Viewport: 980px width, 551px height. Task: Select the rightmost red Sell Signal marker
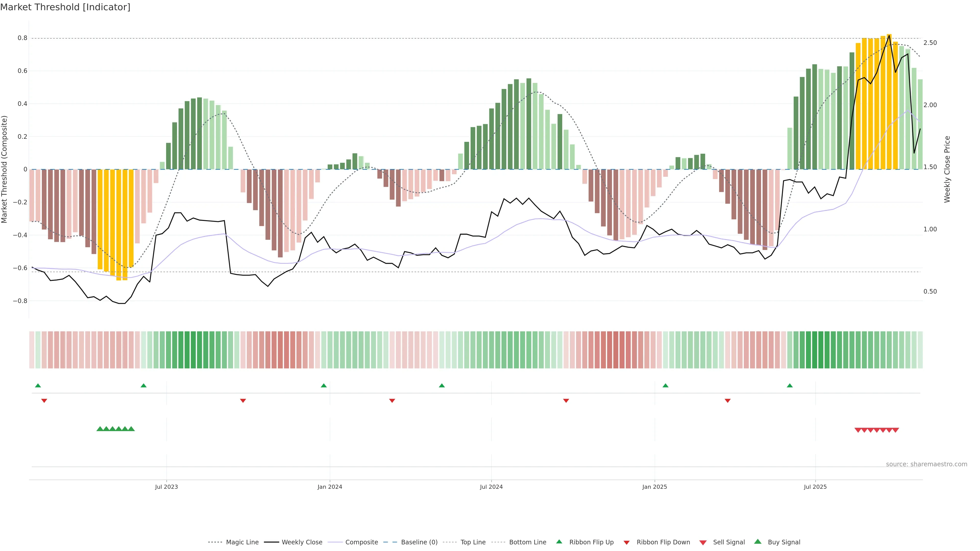(x=896, y=430)
